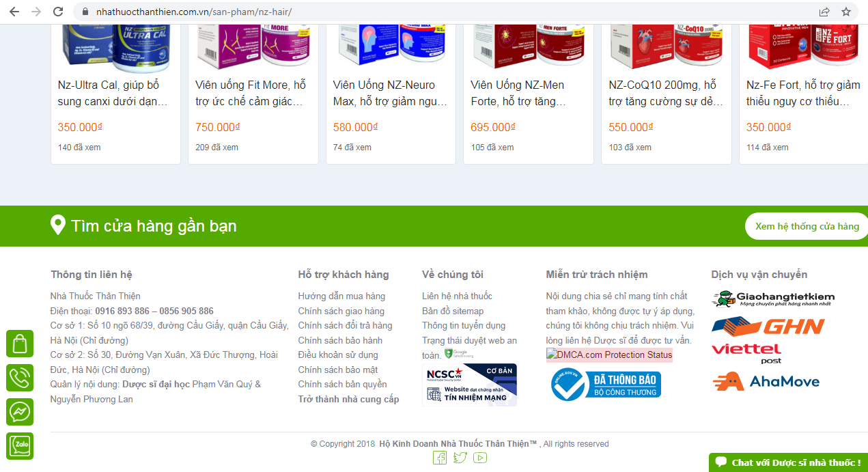Click the shopping bag icon on left sidebar
Screen dimensions: 868x472
coord(20,344)
